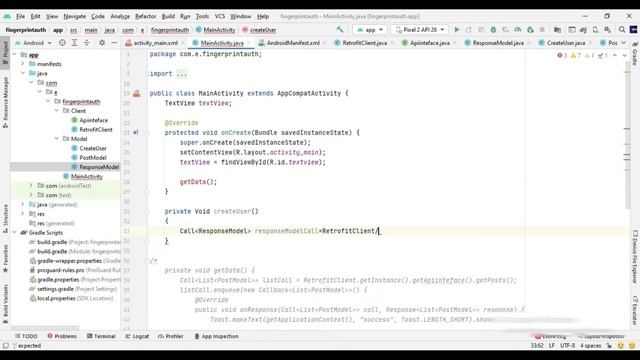Click the Stop square button in toolbar

[542, 30]
